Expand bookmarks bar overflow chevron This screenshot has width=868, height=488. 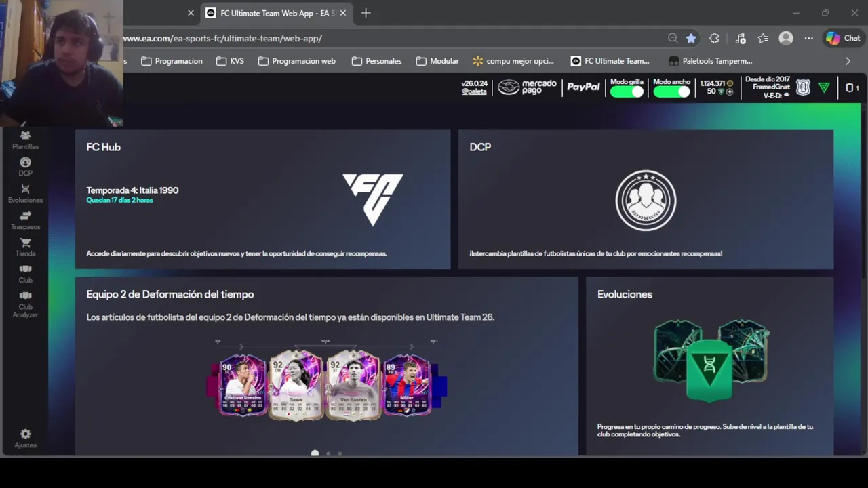click(848, 61)
